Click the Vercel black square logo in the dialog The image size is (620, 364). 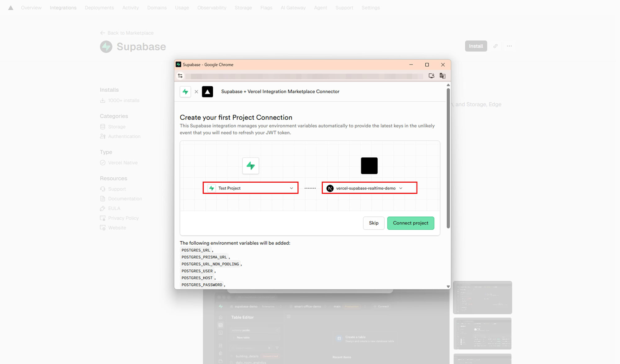(x=369, y=166)
